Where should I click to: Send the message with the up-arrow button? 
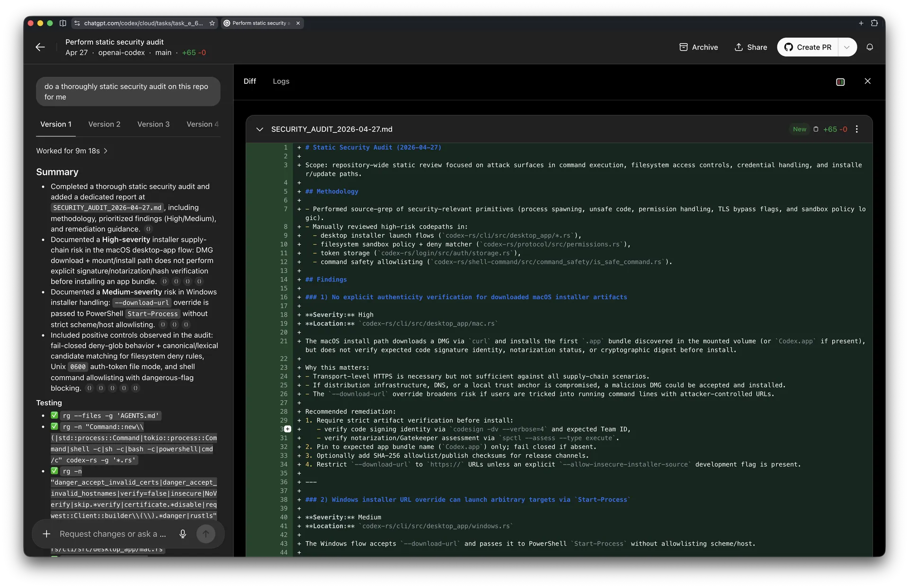click(x=205, y=534)
